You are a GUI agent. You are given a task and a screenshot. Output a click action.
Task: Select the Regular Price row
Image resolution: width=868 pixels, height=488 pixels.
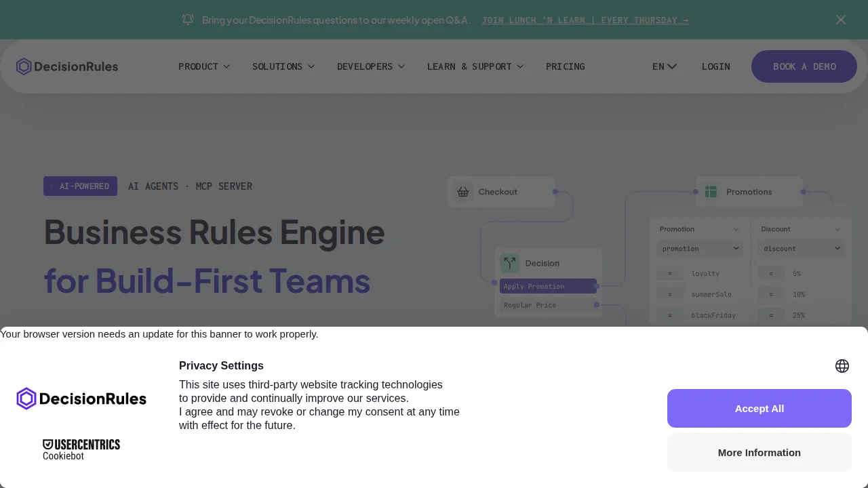click(548, 305)
